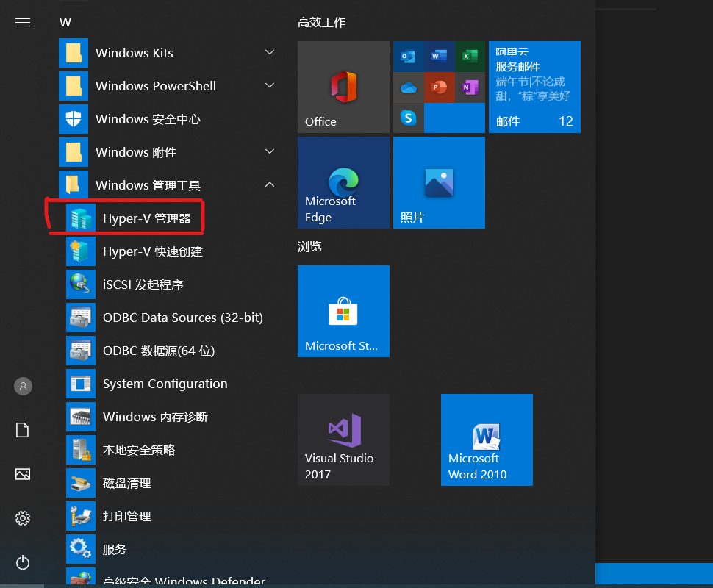Open Settings gear in left sidebar

click(23, 518)
